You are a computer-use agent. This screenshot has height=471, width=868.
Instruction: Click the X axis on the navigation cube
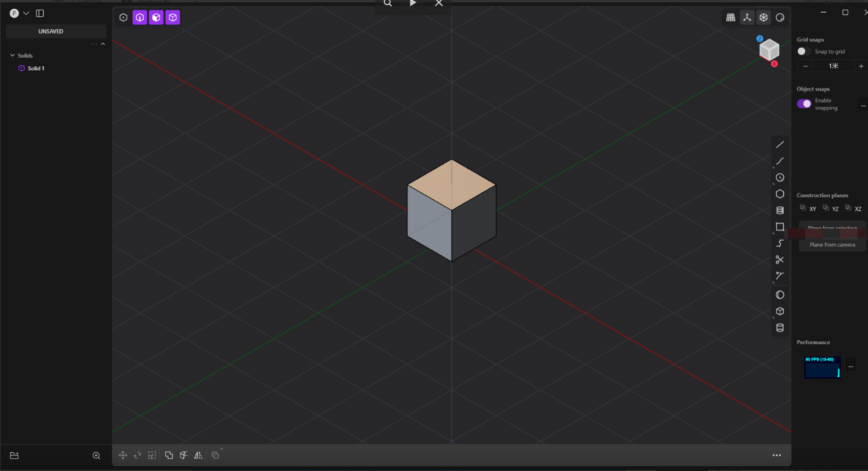point(774,63)
